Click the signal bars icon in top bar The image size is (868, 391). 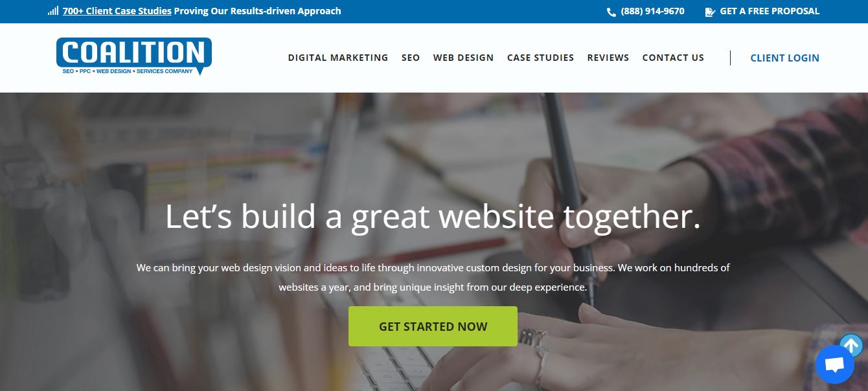coord(53,11)
